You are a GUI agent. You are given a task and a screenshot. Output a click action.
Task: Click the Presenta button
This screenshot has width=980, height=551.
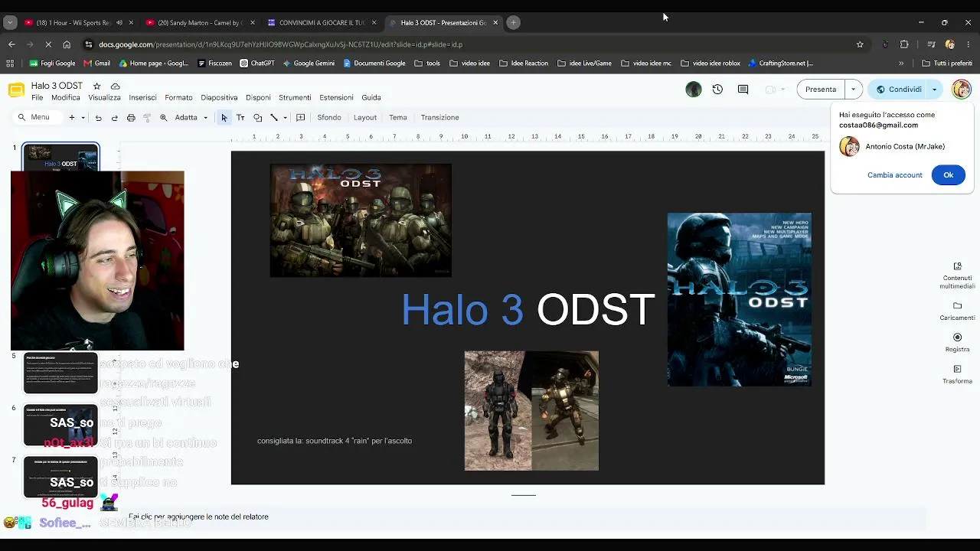pos(821,90)
